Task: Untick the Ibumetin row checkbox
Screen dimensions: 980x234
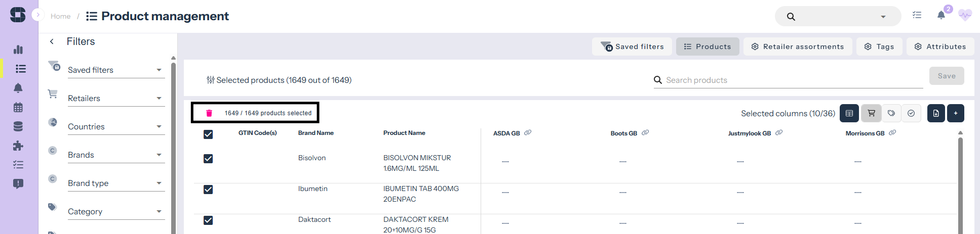Action: click(x=208, y=190)
